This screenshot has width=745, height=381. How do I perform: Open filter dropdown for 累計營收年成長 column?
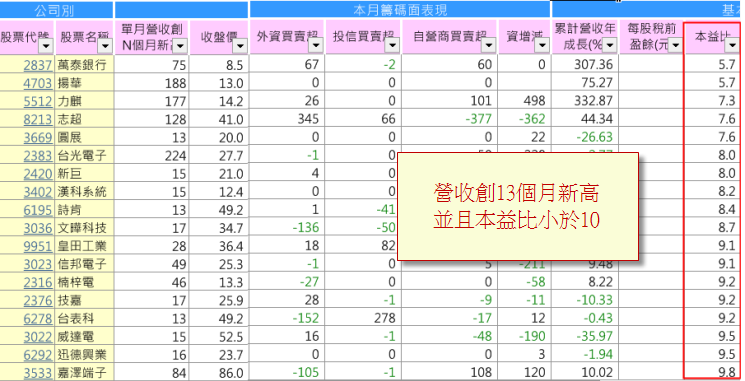click(x=609, y=46)
